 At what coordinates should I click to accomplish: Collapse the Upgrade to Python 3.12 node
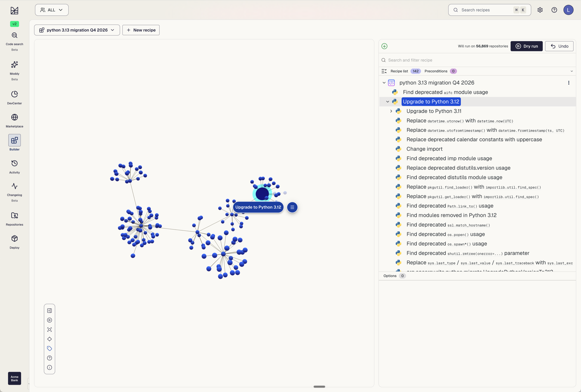(x=388, y=102)
